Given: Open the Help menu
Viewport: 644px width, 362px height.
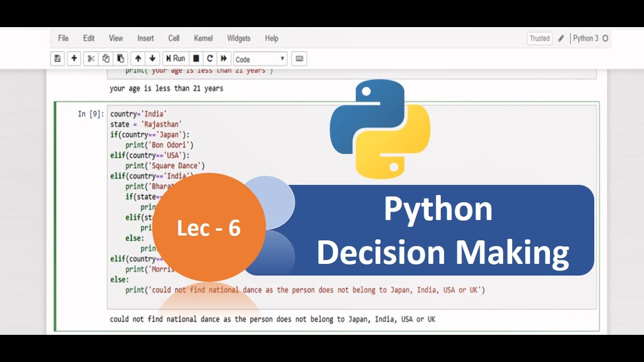Looking at the screenshot, I should (x=272, y=38).
